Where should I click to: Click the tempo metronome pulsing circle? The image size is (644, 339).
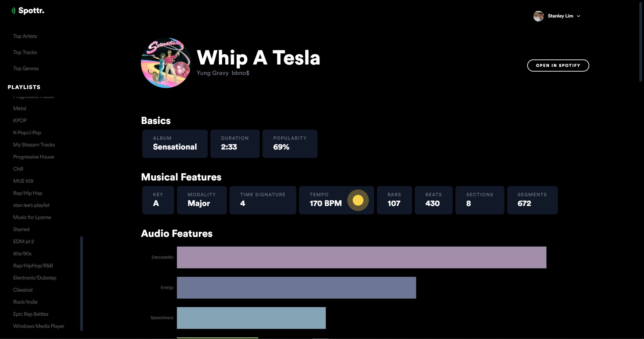(x=358, y=200)
